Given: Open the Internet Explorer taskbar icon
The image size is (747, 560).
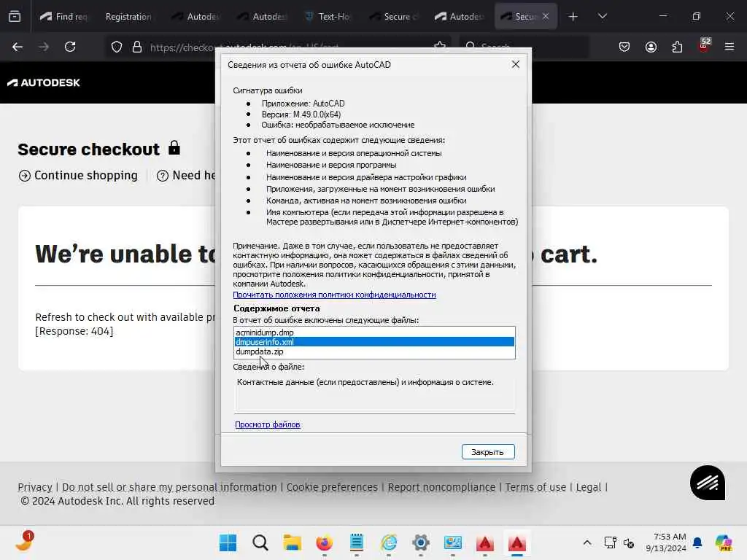Looking at the screenshot, I should point(389,542).
